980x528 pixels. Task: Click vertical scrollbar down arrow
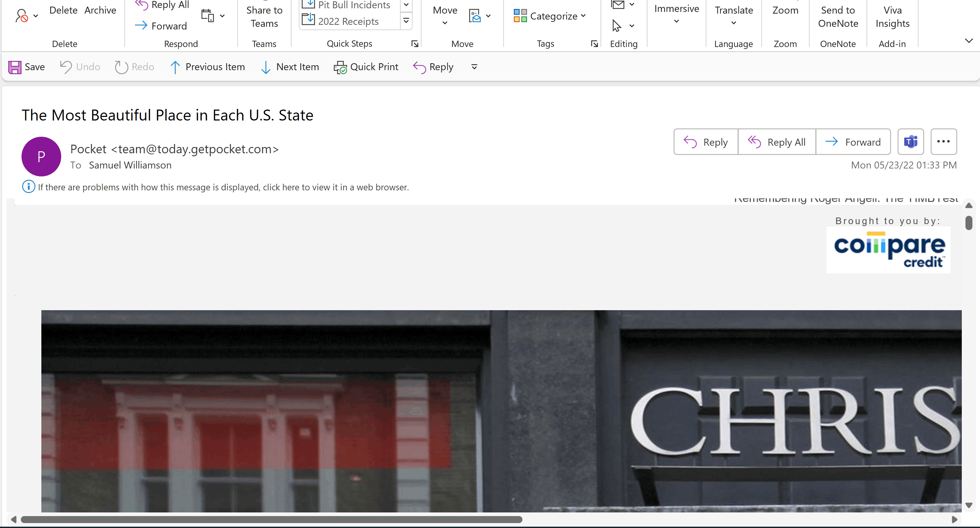pyautogui.click(x=969, y=505)
